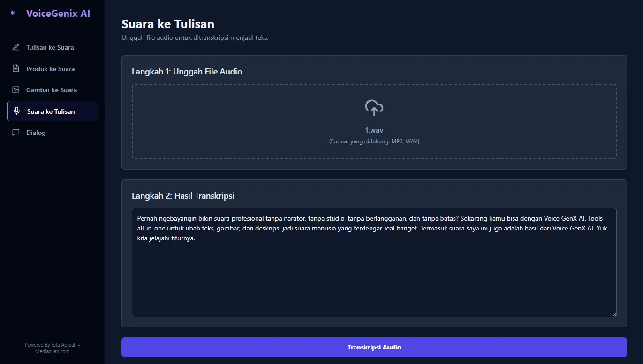Click the cloud upload icon in the drop zone

pos(374,107)
